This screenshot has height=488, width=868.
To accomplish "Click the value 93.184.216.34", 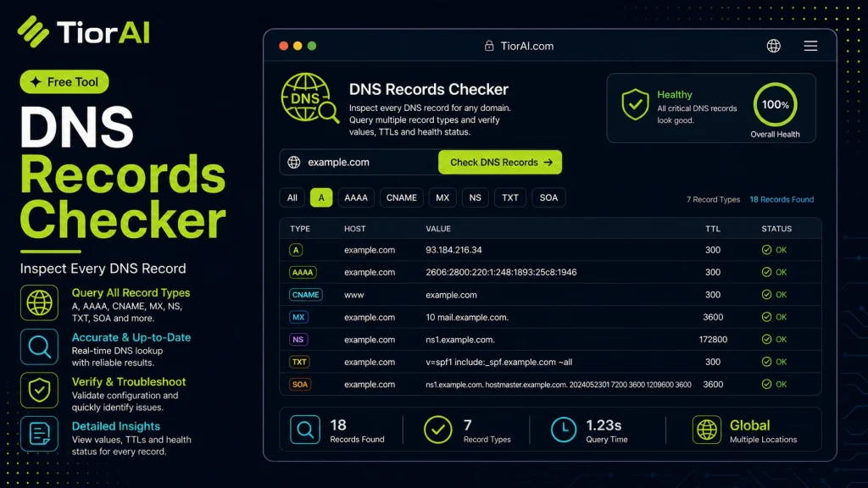I will coord(454,250).
